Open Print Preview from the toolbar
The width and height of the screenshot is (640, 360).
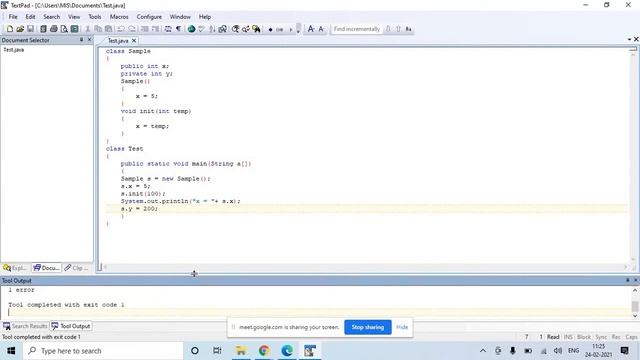[x=64, y=29]
